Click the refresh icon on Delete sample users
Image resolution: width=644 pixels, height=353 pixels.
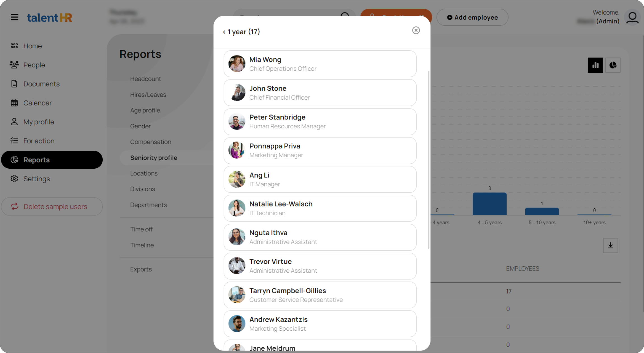15,206
